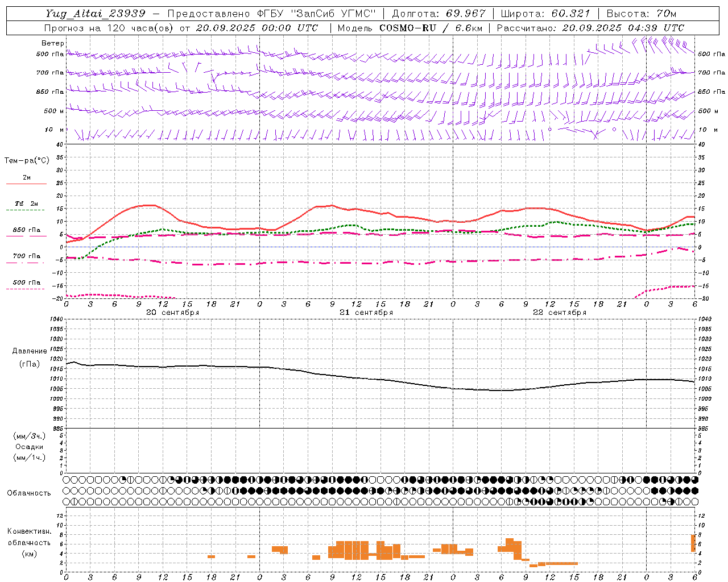Click the "(гПа)" unit under Давление

tap(30, 364)
